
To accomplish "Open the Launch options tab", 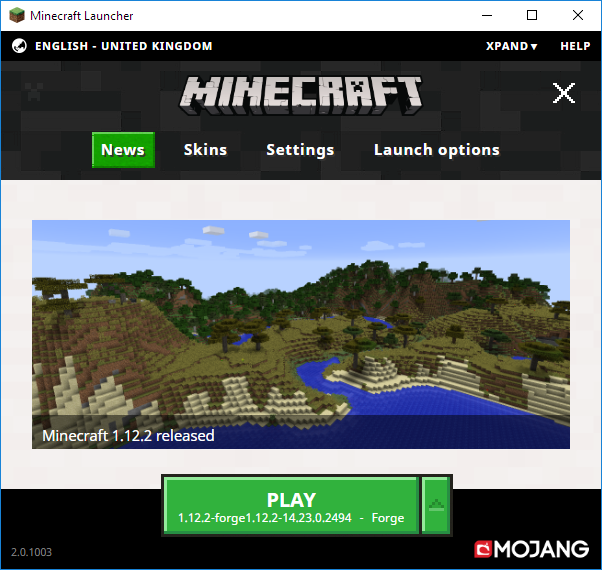I will tap(437, 150).
